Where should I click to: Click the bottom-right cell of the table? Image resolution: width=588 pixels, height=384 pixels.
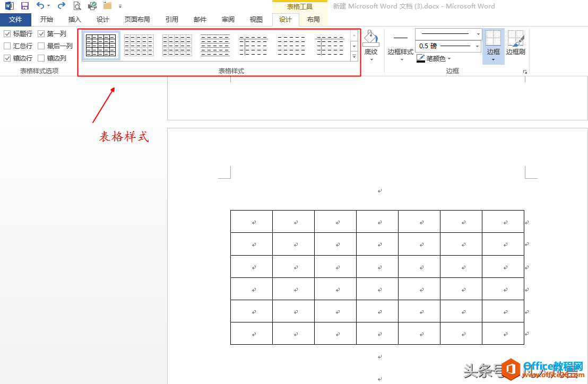(503, 334)
